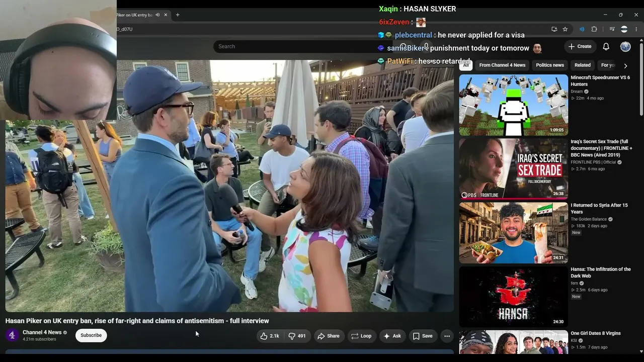The height and width of the screenshot is (362, 644).
Task: Open the Dream channel name
Action: point(577,92)
